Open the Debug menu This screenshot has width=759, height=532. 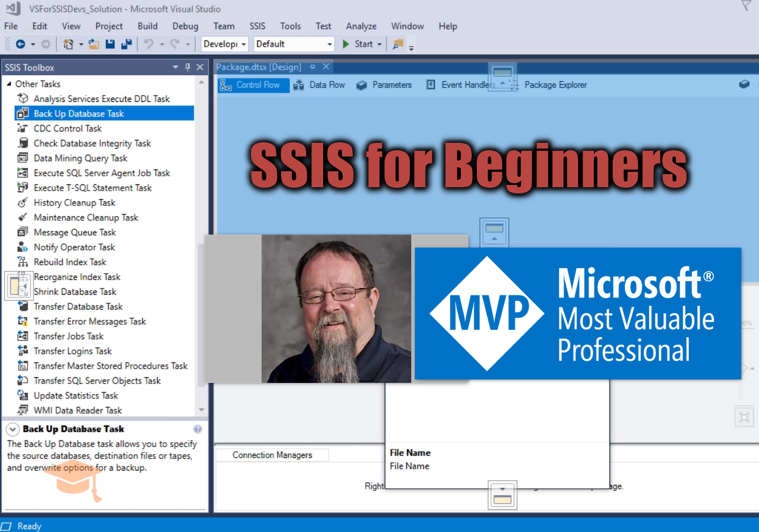pos(185,26)
